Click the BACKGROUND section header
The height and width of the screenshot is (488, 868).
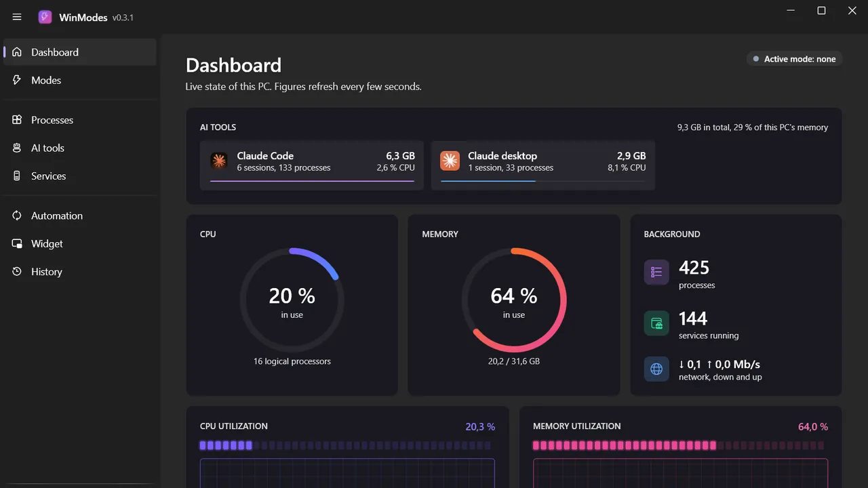click(x=672, y=235)
